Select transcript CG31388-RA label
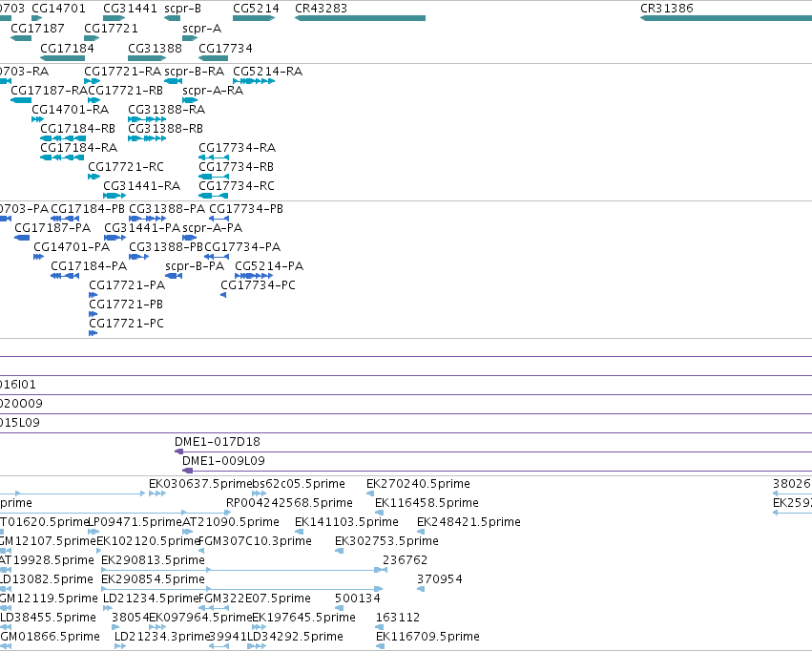812x651 pixels. coord(166,110)
